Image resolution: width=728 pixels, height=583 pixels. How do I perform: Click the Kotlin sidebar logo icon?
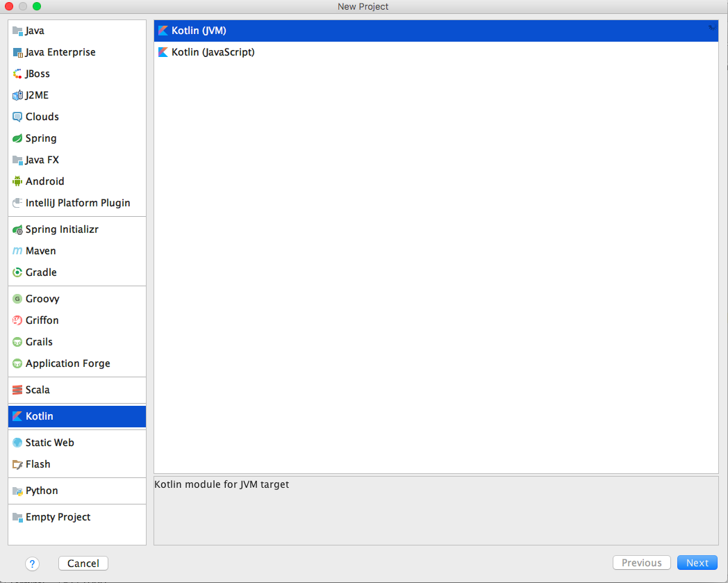click(17, 416)
